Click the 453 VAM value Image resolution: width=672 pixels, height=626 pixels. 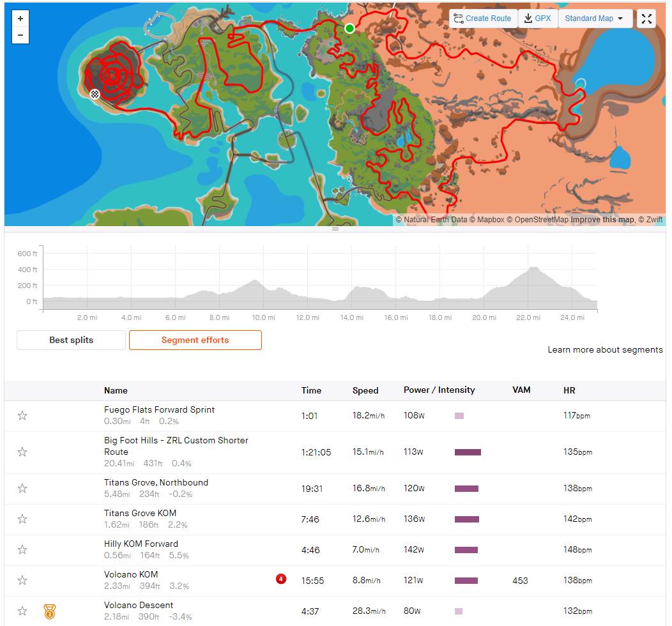click(x=520, y=581)
